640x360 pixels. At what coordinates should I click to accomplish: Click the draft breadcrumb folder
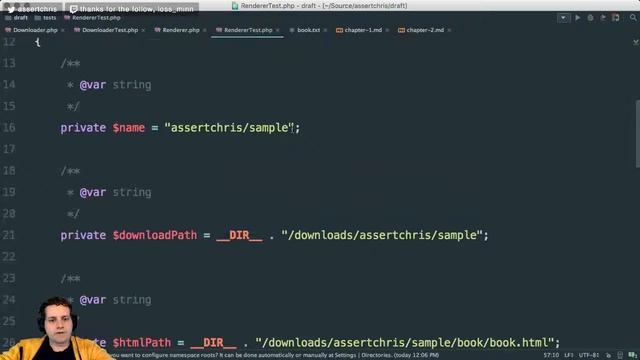point(16,18)
